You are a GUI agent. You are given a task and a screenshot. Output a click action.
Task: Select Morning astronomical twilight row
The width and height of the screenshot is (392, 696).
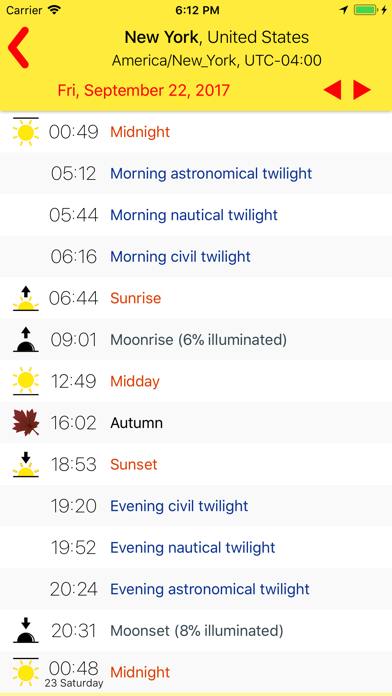pyautogui.click(x=196, y=173)
